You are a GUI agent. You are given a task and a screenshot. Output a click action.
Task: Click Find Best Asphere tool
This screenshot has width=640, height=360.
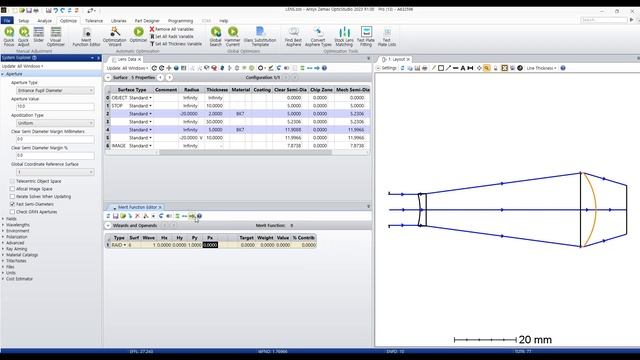[293, 36]
